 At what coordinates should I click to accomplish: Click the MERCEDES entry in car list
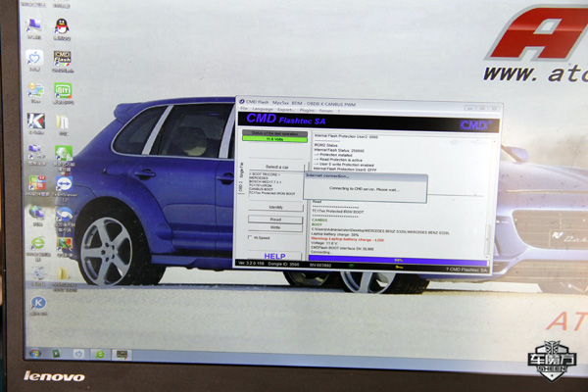tap(259, 177)
